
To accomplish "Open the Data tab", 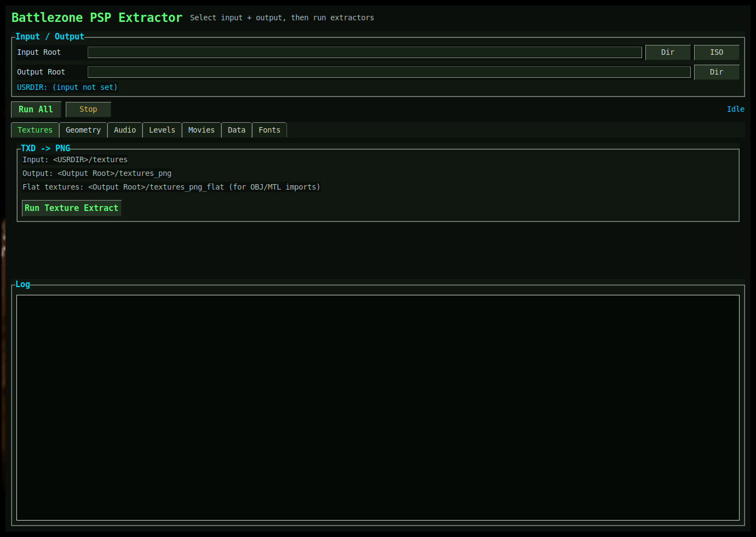I will pyautogui.click(x=237, y=130).
